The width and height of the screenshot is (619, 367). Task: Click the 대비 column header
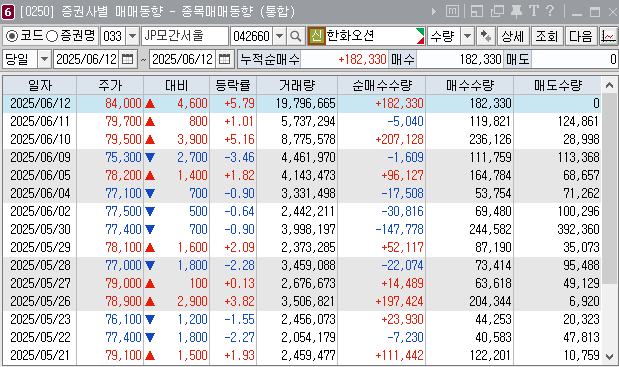click(x=176, y=85)
